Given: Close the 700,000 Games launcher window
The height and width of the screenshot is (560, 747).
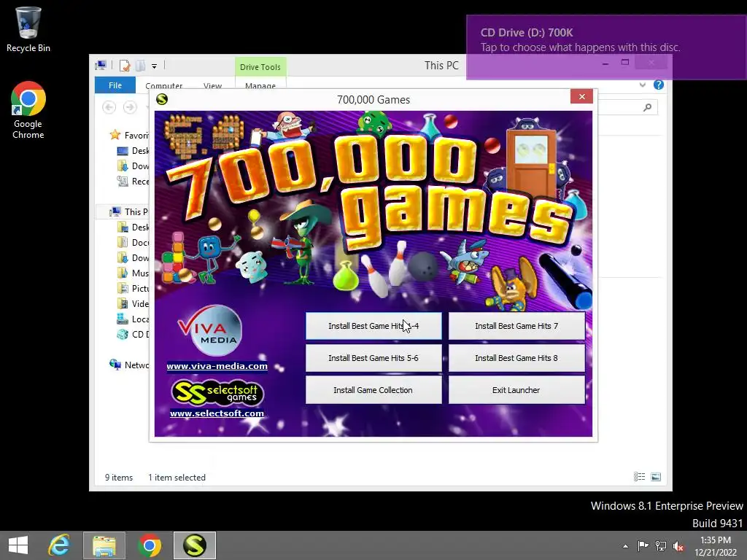Looking at the screenshot, I should 581,97.
